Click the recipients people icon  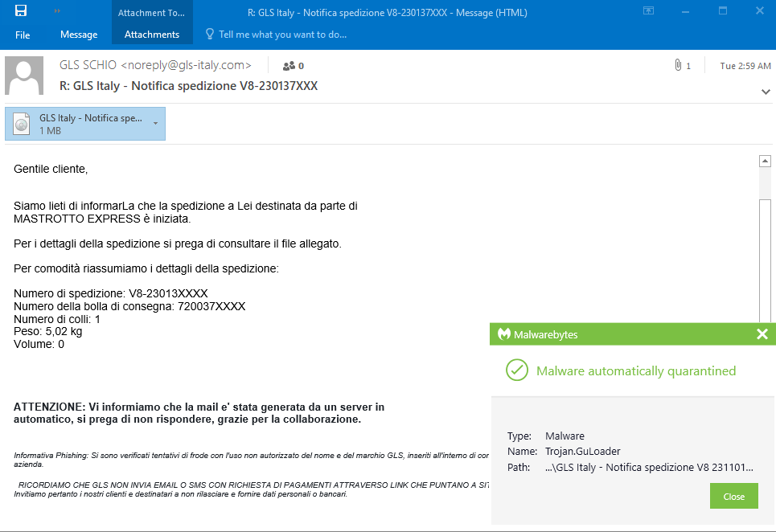[x=288, y=66]
